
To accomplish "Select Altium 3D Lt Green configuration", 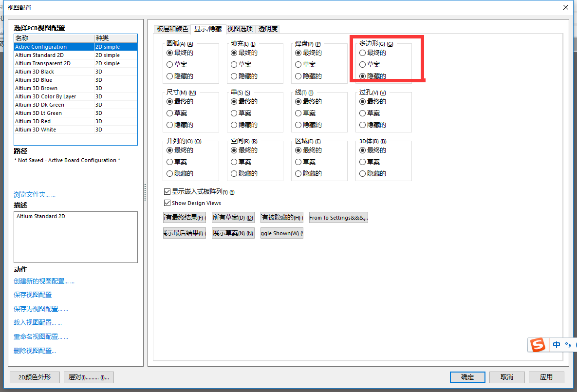I will (75, 113).
